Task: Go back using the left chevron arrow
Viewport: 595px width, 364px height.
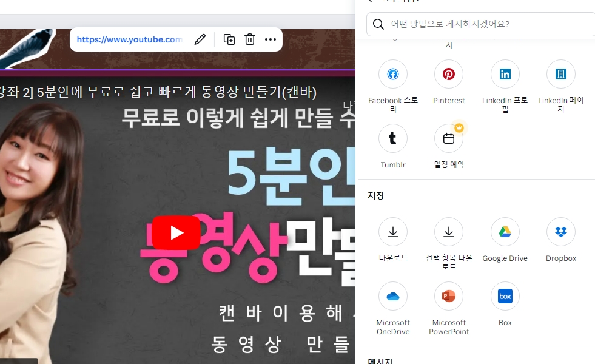Action: [x=370, y=1]
